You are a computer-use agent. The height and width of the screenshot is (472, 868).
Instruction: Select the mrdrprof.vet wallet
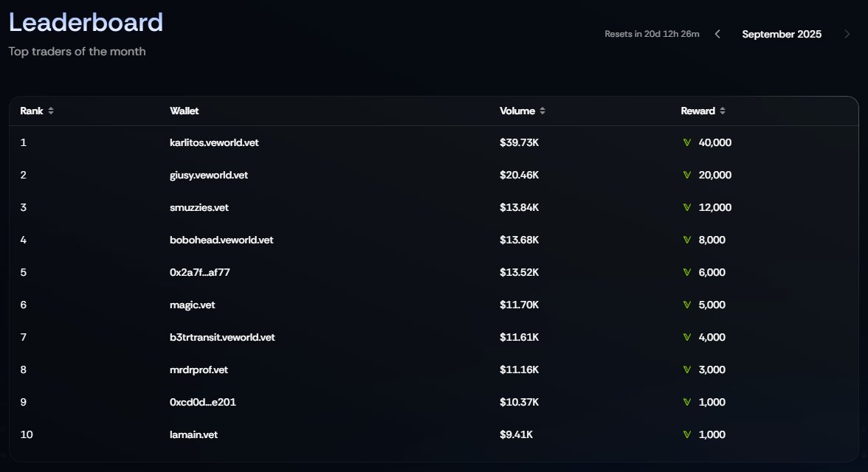click(199, 369)
